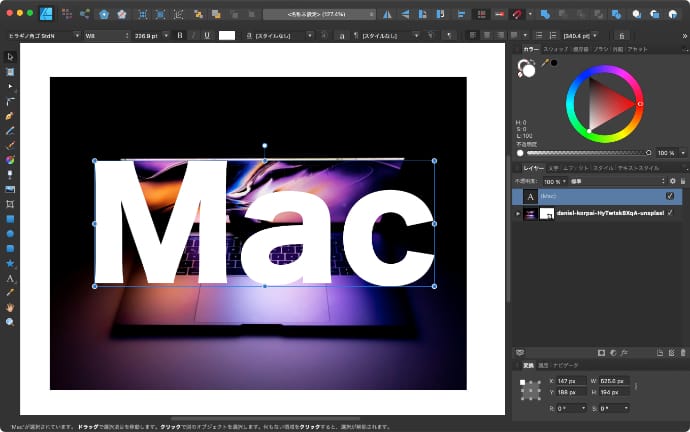Toggle Underline text formatting button
690x432 pixels.
click(206, 35)
